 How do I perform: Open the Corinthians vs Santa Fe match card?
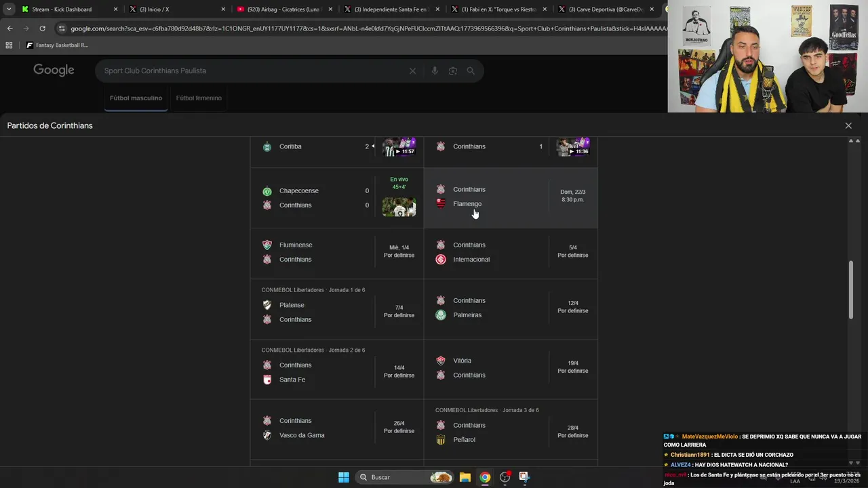(x=337, y=369)
